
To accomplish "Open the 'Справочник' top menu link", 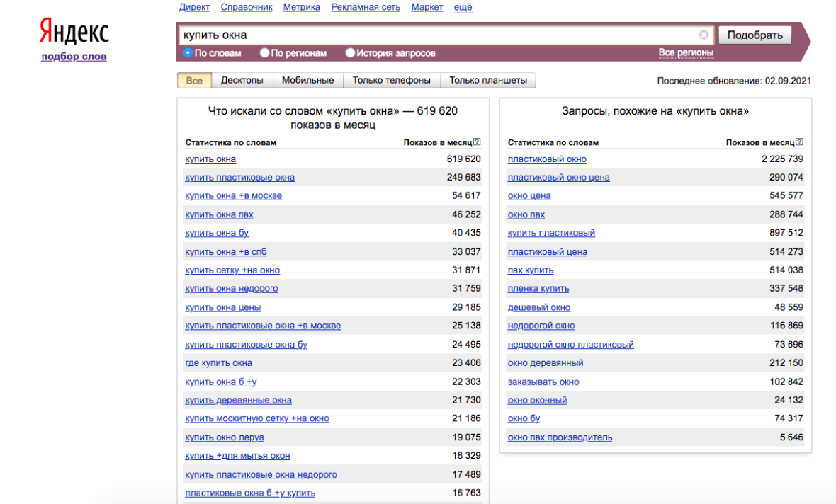I will pyautogui.click(x=247, y=7).
